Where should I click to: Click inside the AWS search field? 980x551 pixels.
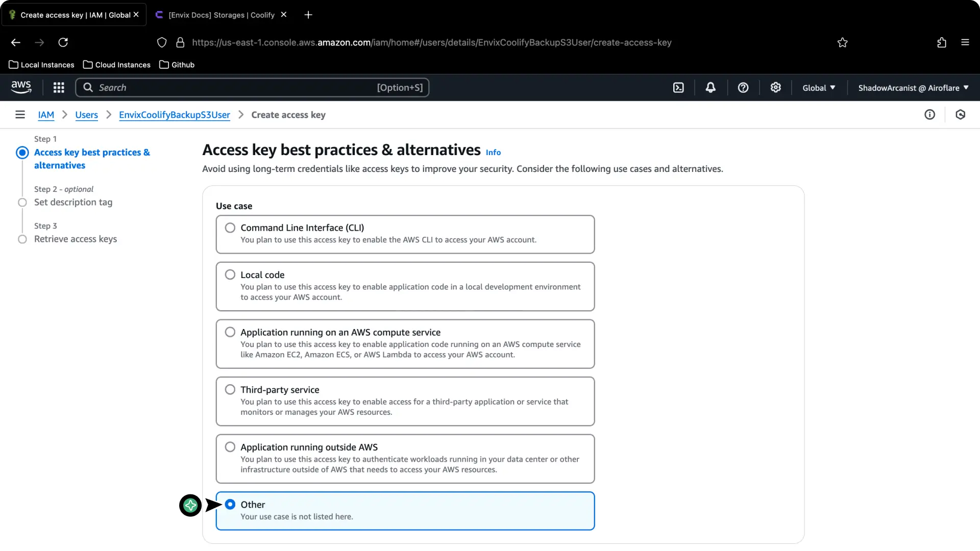tap(230, 87)
